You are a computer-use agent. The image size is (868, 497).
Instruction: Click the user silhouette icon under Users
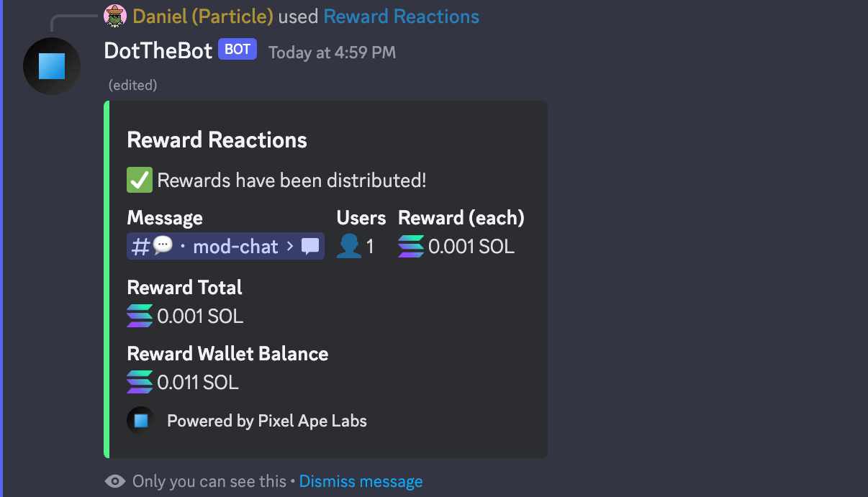[x=351, y=246]
